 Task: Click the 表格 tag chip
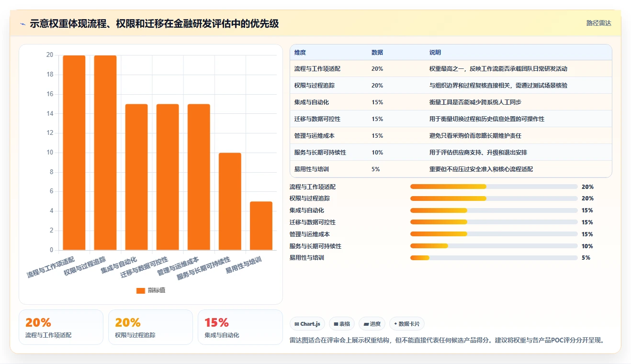tap(342, 324)
